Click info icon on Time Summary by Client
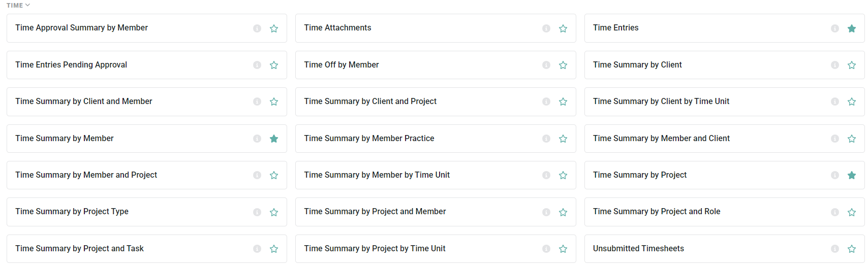This screenshot has height=267, width=868. pyautogui.click(x=835, y=65)
